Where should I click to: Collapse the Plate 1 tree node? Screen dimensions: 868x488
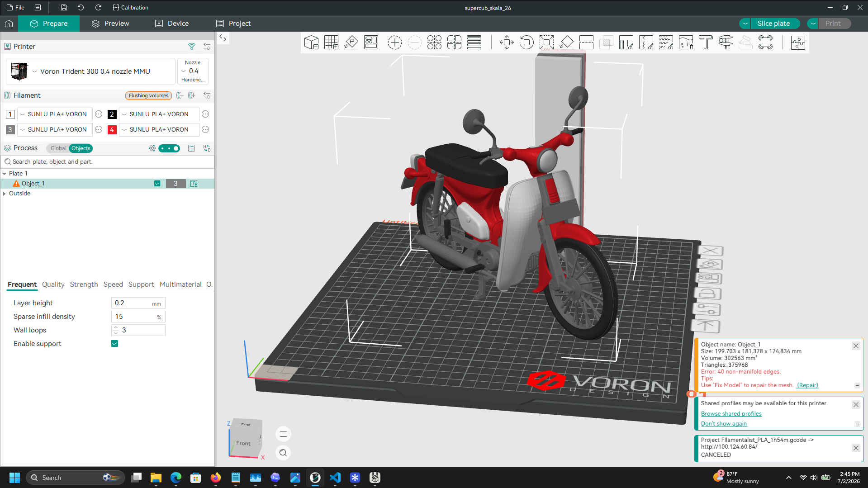coord(5,174)
